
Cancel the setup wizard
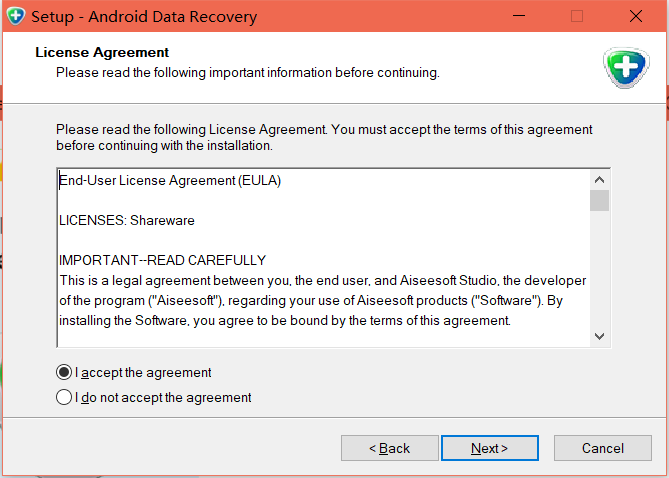[603, 448]
